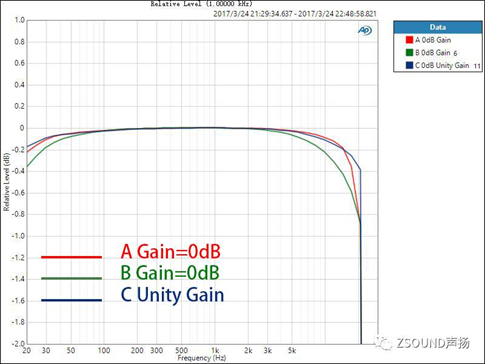Click the -2.0 level tick label
Viewport: 485px width, 364px height.
[x=18, y=344]
